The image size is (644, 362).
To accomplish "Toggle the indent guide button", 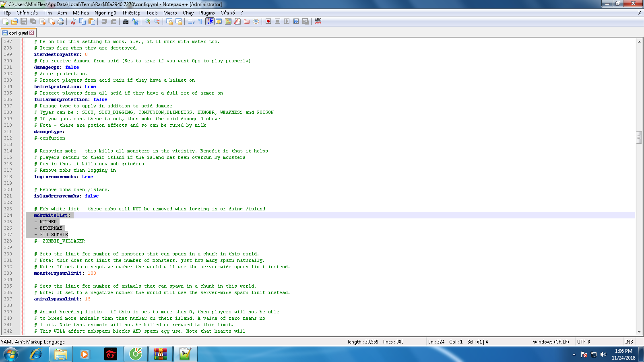I will pyautogui.click(x=210, y=21).
